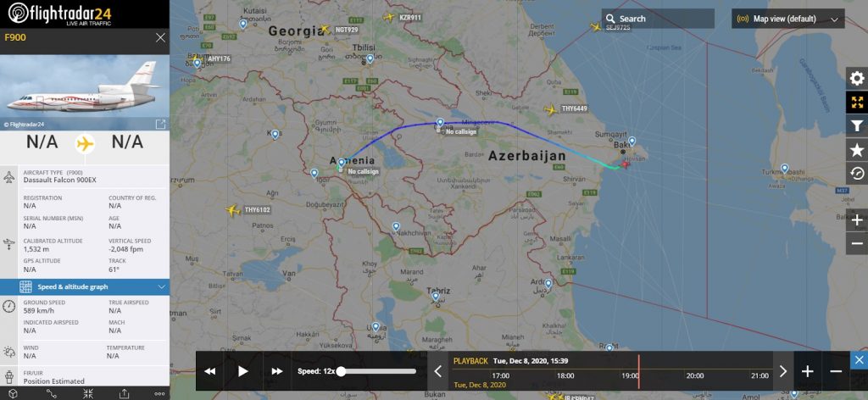Image resolution: width=868 pixels, height=400 pixels.
Task: Open the map settings gear icon
Action: tap(856, 79)
